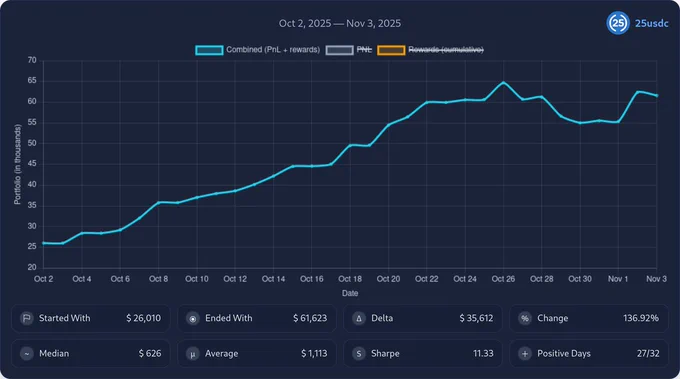
Task: Click the Oct 10 x-axis label
Action: [197, 279]
